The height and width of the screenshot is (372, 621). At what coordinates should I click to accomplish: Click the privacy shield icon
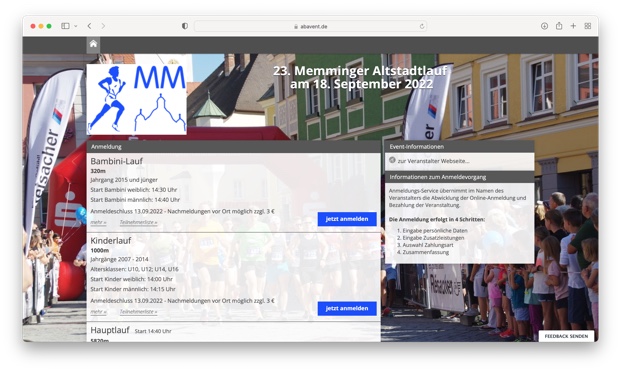tap(185, 26)
